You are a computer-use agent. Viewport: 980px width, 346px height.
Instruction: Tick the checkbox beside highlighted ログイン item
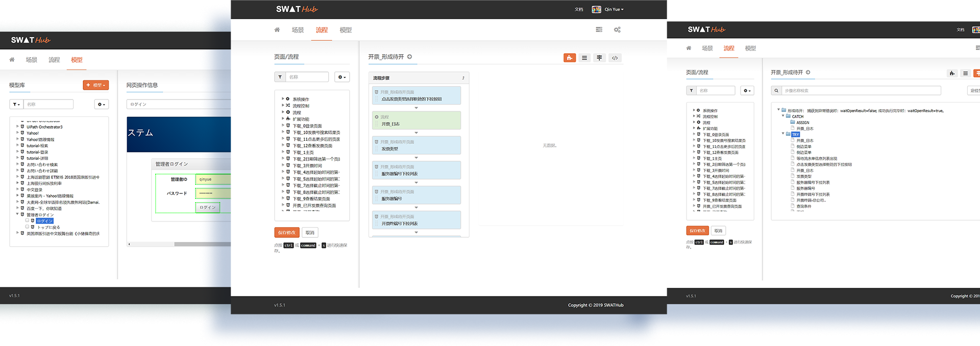(x=28, y=220)
